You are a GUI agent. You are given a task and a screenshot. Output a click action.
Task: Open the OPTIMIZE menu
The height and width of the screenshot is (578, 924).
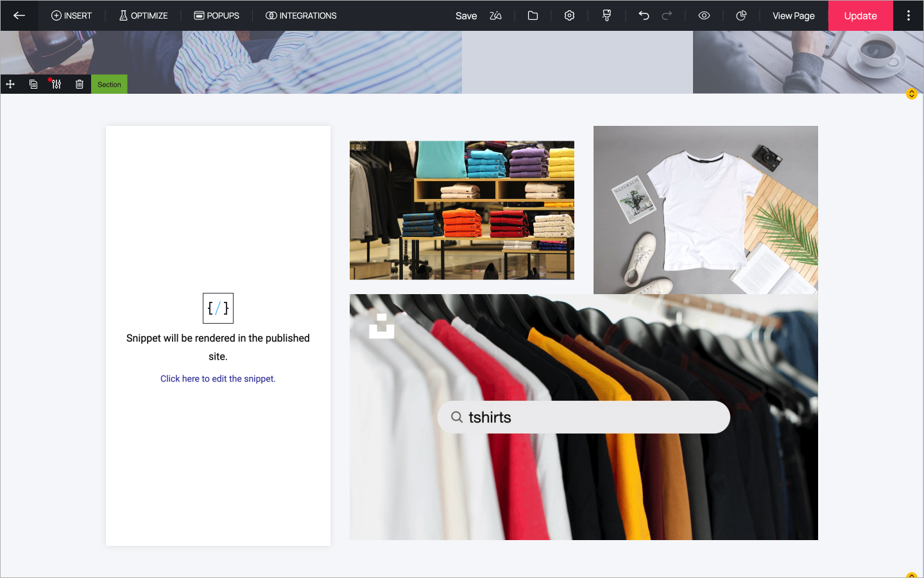(143, 15)
